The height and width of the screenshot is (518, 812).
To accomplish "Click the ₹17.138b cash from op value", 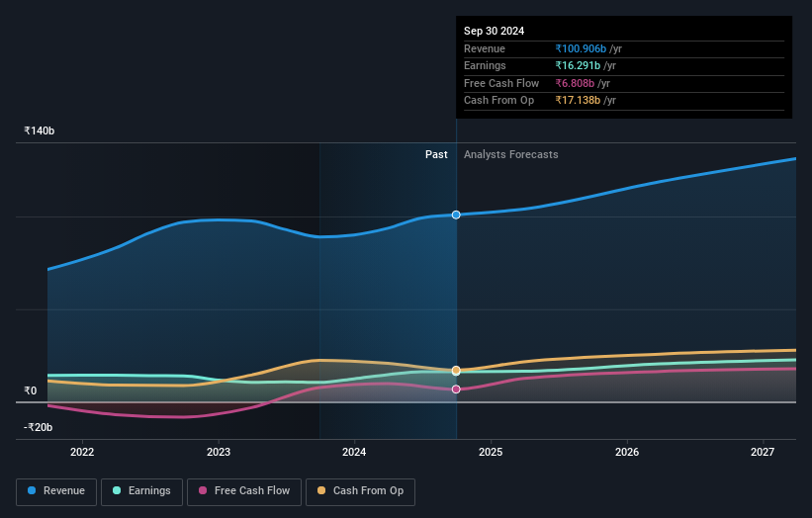I will [x=578, y=101].
